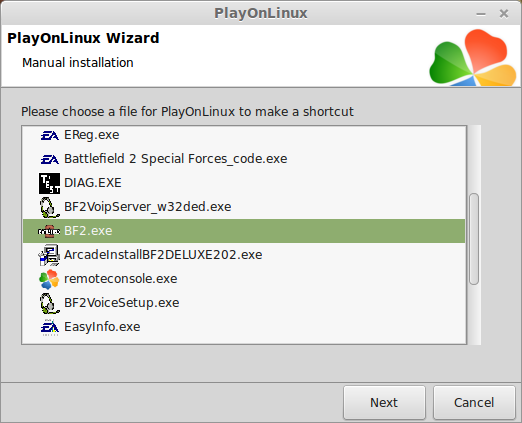Click the BF2.exe game icon
Viewport: 522px width, 423px height.
(49, 231)
